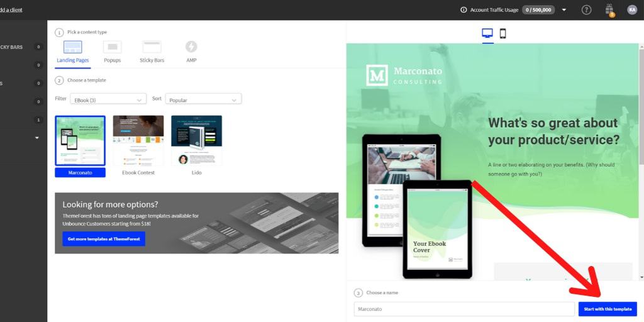Open the traffic usage dropdown arrow
The image size is (644, 322).
coord(564,10)
